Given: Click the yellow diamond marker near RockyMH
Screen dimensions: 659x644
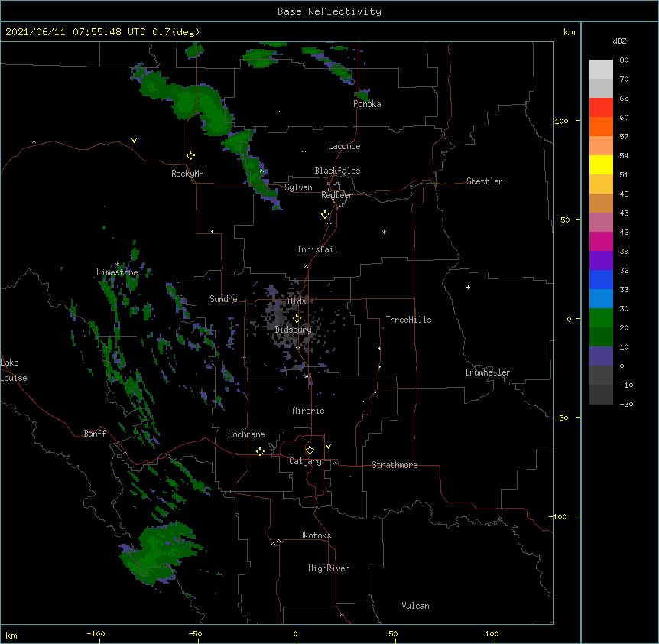Looking at the screenshot, I should [x=191, y=156].
